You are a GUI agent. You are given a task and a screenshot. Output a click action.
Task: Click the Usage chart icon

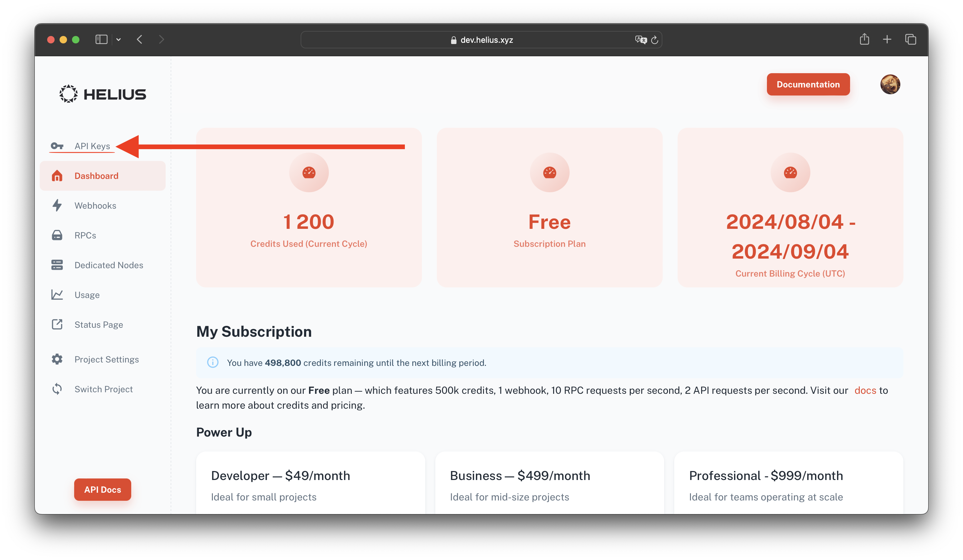[x=57, y=295]
